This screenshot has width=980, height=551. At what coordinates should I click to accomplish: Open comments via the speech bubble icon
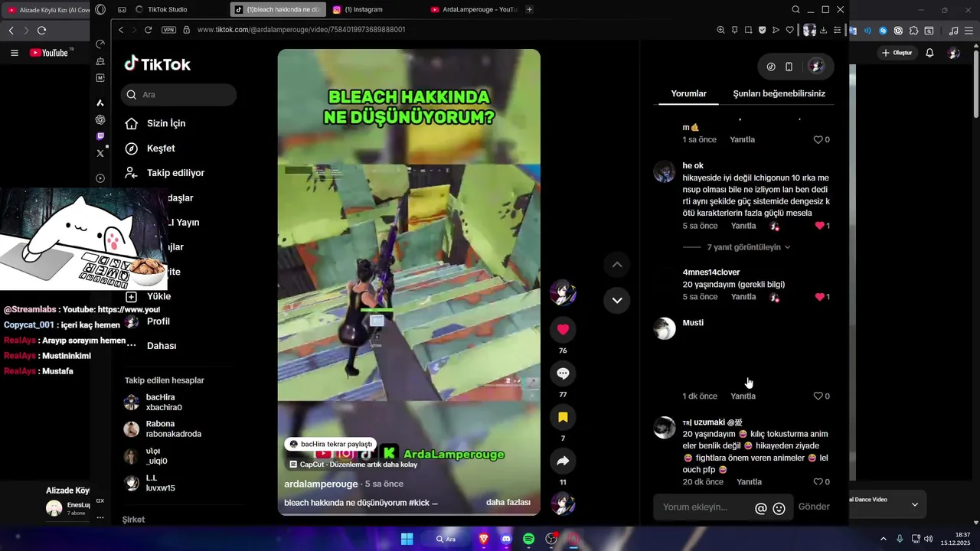pyautogui.click(x=563, y=373)
